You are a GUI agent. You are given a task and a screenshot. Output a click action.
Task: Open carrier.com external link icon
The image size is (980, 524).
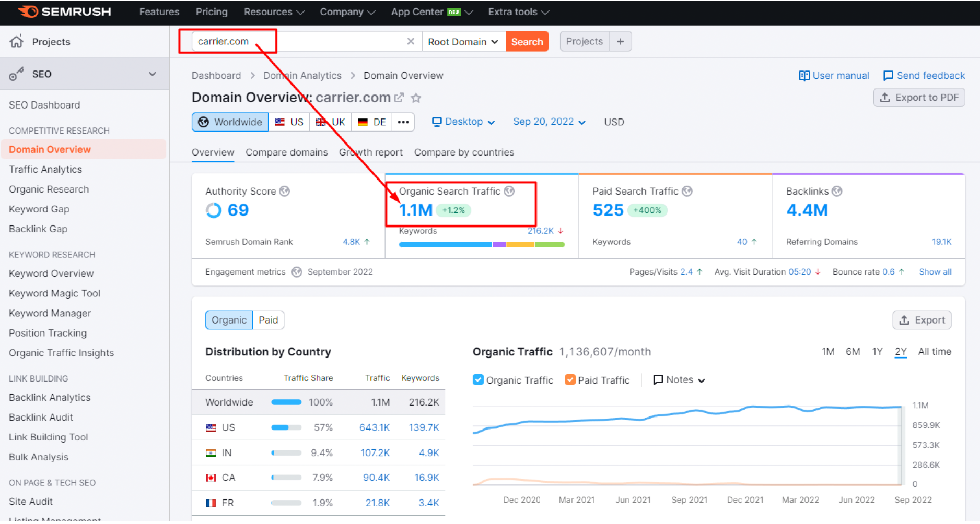click(399, 98)
